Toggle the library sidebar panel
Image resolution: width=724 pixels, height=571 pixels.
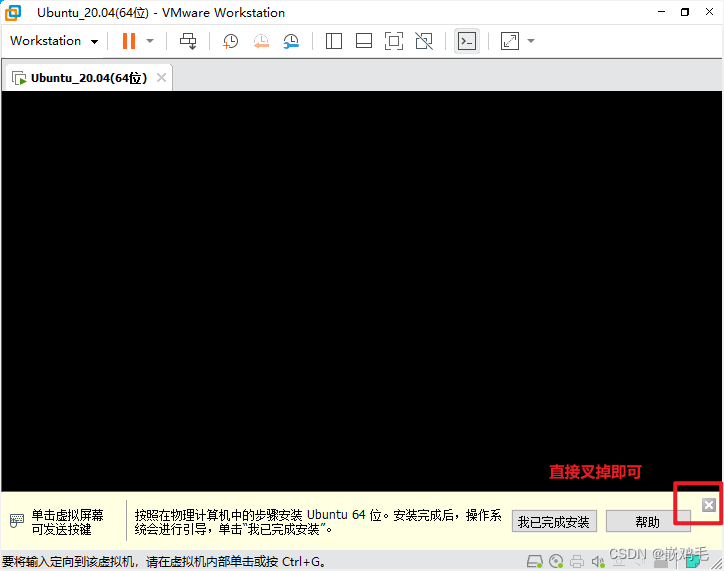333,41
